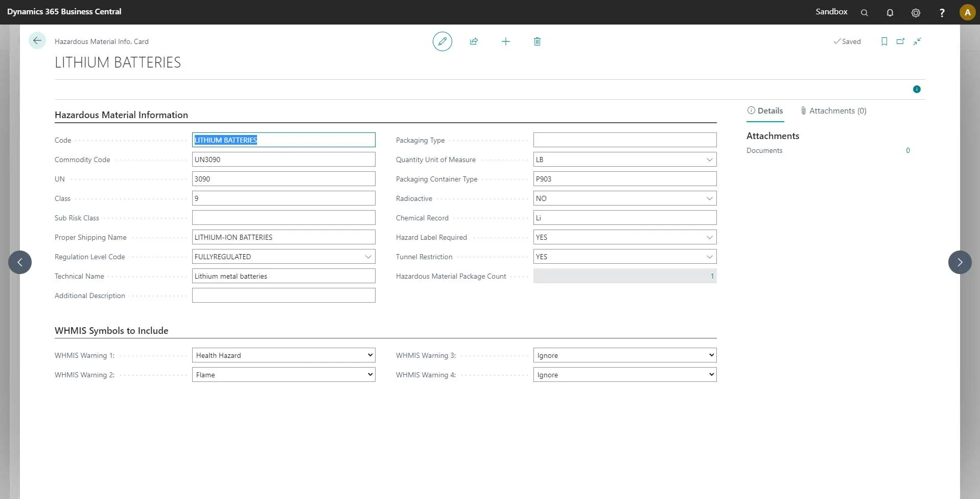980x499 pixels.
Task: Open the settings gear icon
Action: [x=916, y=12]
